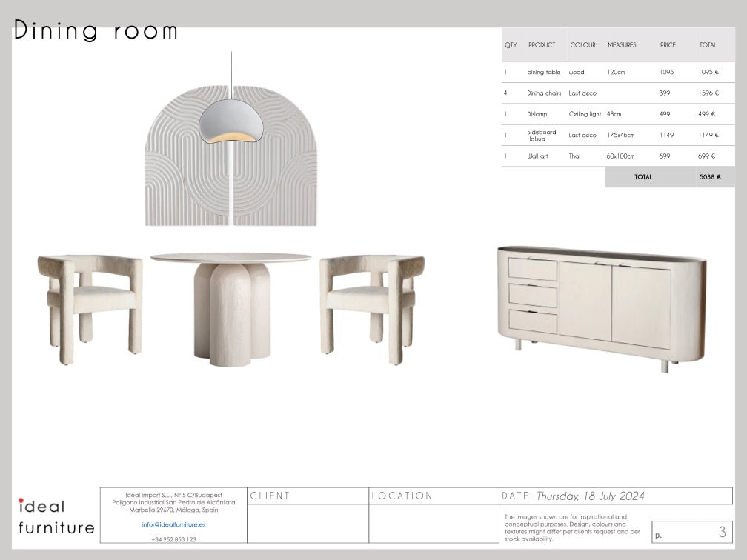Click the ideal furniture logo
The width and height of the screenshot is (747, 560).
(x=56, y=516)
